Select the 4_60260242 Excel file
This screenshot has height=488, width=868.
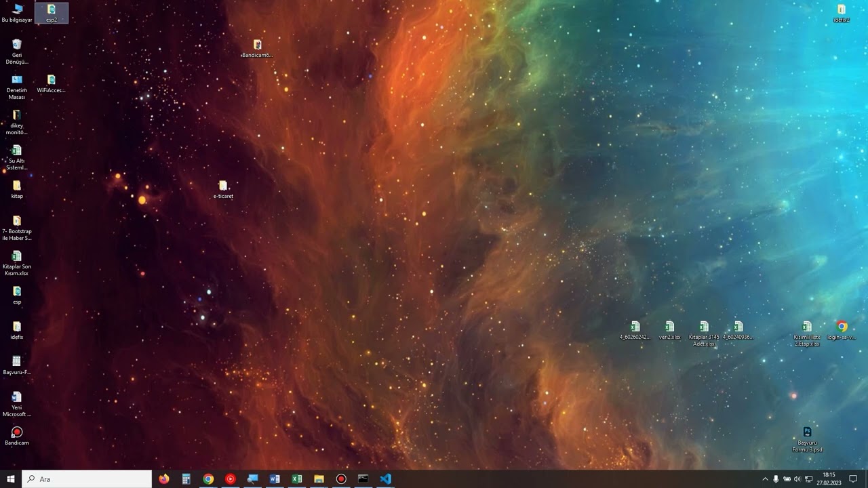[635, 330]
